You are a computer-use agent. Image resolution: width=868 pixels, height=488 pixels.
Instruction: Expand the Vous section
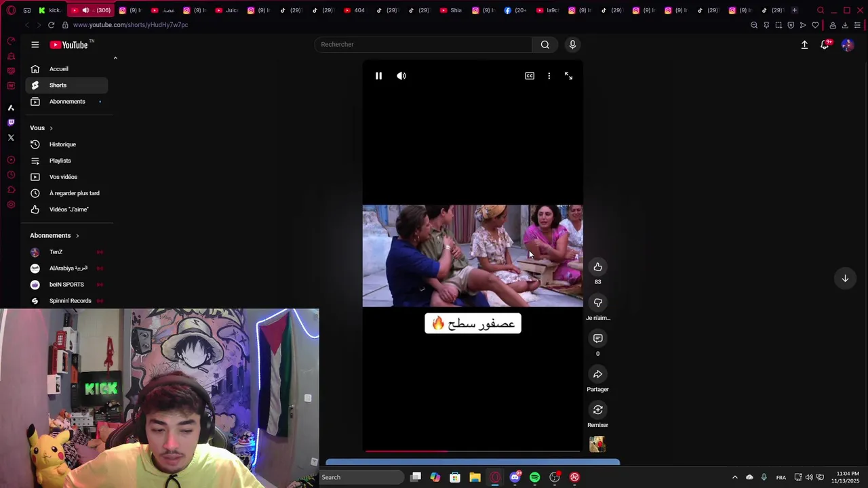coord(41,128)
